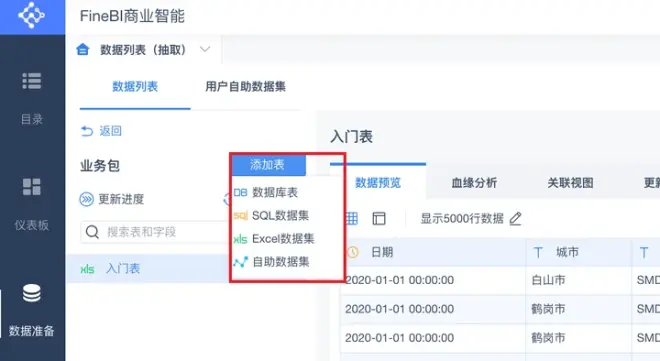Click the pencil icon beside 显示5000行数据
Image resolution: width=660 pixels, height=361 pixels.
[x=516, y=218]
